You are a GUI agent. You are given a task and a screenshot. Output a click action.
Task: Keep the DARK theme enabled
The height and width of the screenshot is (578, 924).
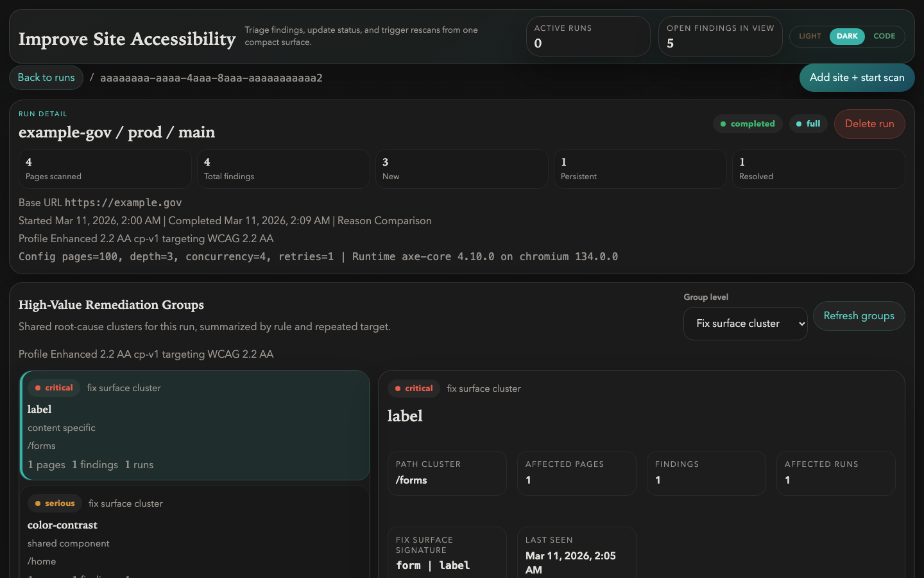point(846,37)
